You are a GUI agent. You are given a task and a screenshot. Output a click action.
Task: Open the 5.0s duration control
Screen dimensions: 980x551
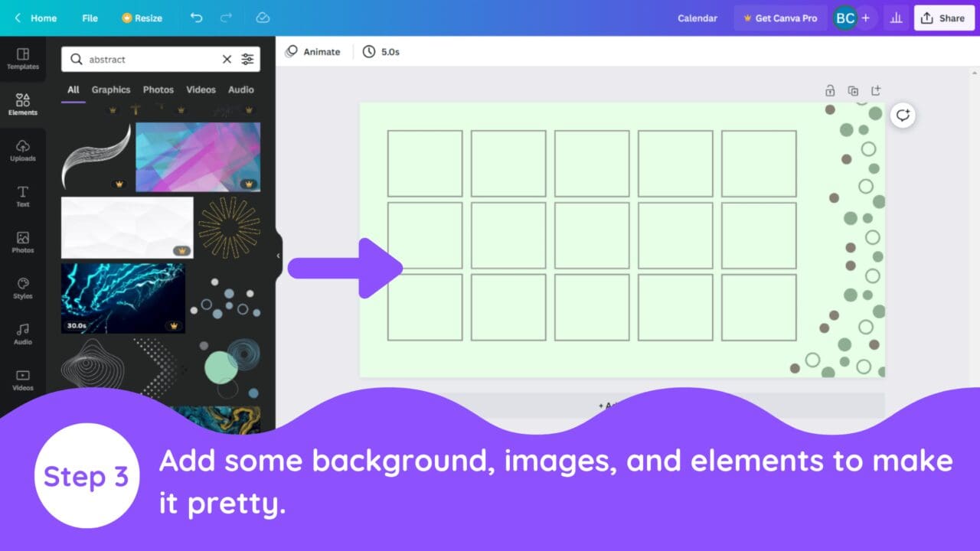381,51
